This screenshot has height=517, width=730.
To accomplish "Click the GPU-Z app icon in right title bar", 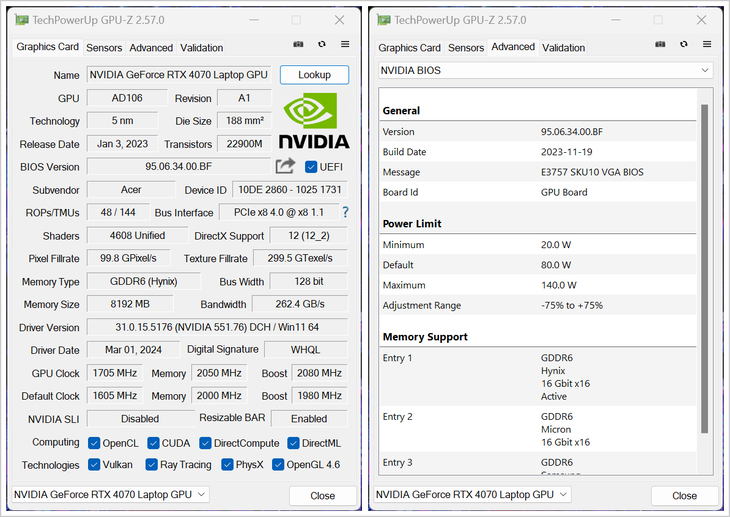I will [384, 20].
